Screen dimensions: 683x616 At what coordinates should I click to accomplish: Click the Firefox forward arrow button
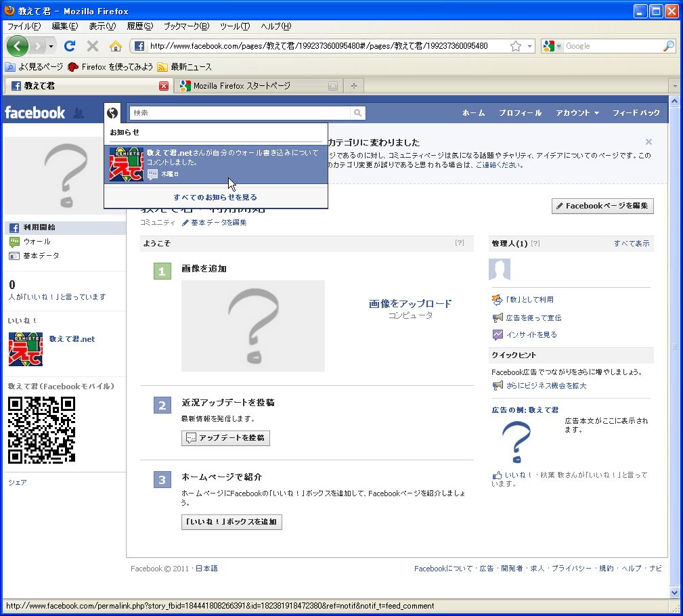click(x=39, y=46)
